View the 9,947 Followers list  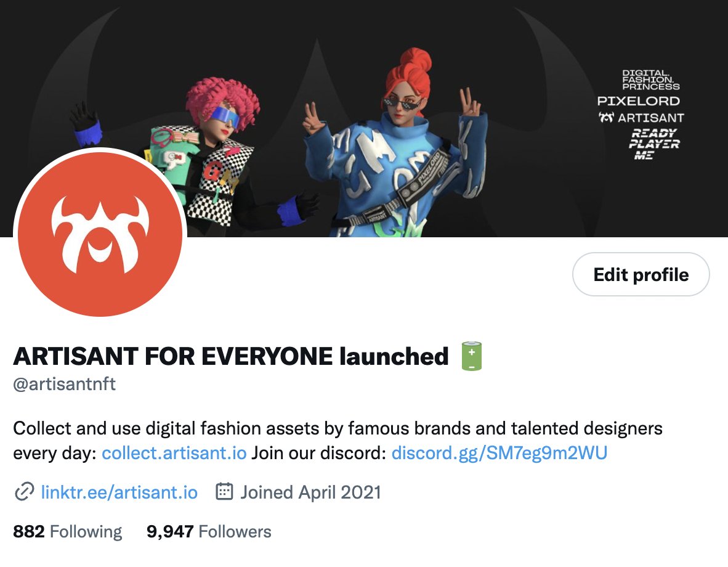pos(209,531)
